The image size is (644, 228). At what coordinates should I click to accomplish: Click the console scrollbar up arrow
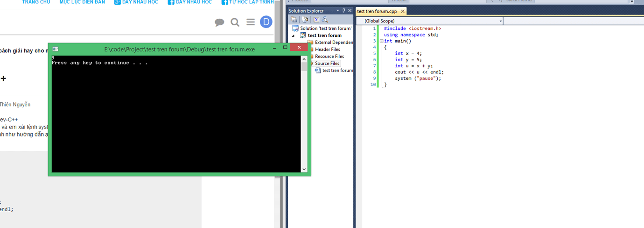pyautogui.click(x=304, y=58)
